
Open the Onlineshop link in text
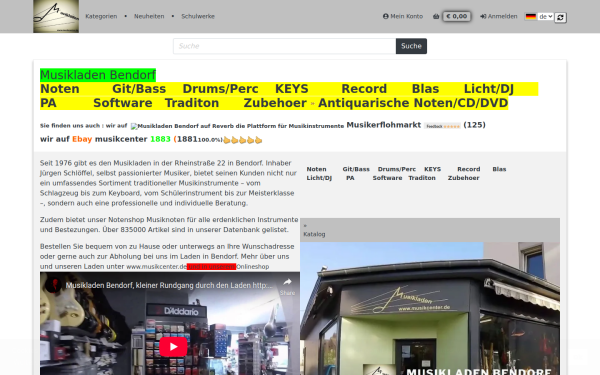(x=253, y=267)
